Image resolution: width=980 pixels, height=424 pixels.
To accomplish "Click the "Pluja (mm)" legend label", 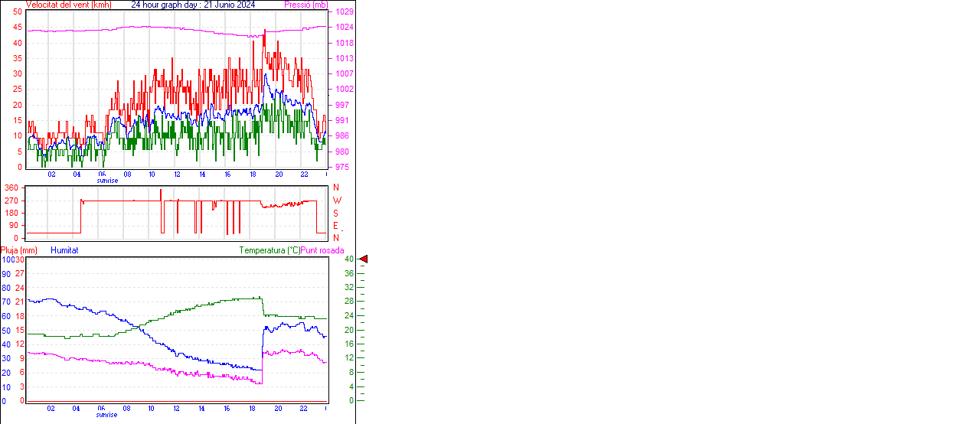I will click(19, 250).
